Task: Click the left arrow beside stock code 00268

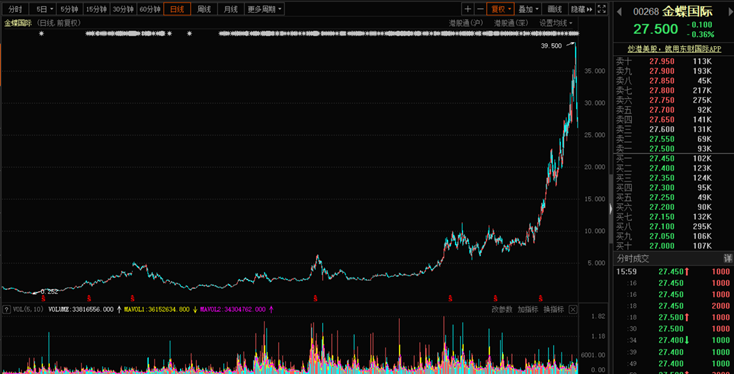Action: click(619, 12)
